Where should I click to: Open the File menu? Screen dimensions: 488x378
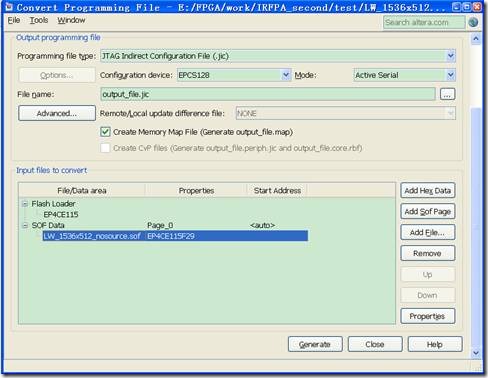[x=14, y=20]
